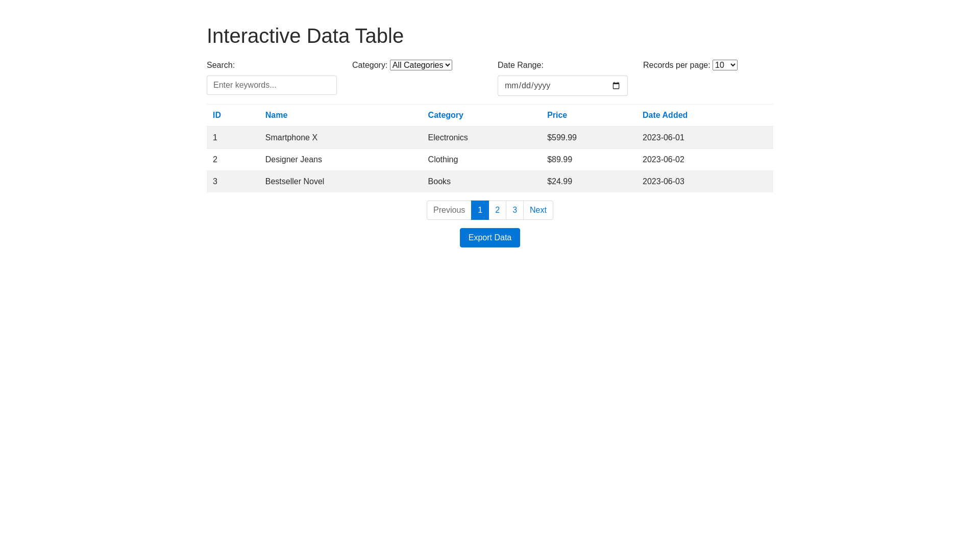Click the Search keywords input field

[x=272, y=85]
